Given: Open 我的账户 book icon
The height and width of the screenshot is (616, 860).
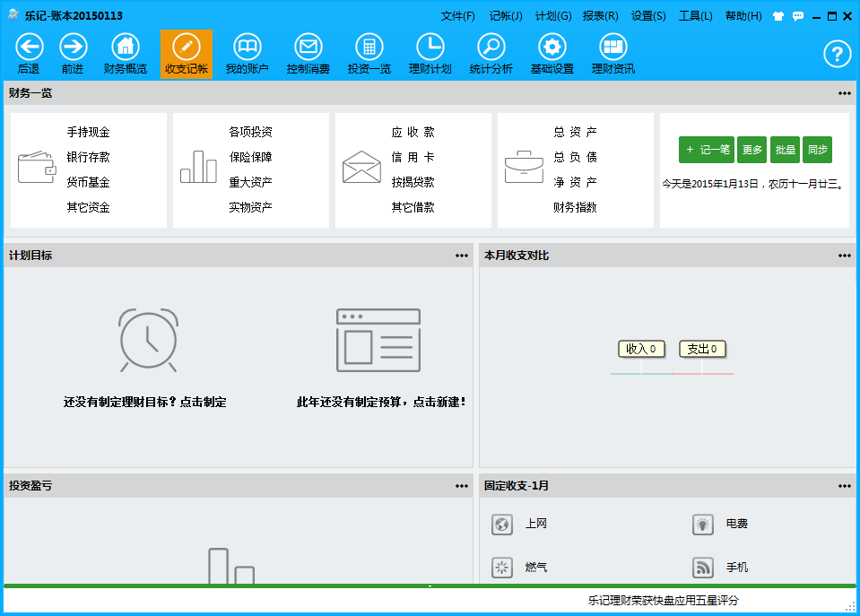Looking at the screenshot, I should pos(247,48).
